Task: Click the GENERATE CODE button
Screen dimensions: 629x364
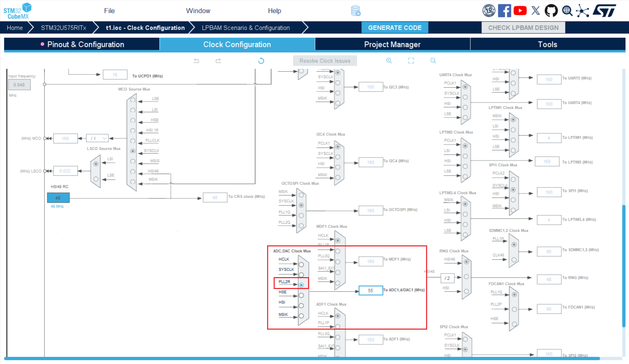Action: (x=395, y=28)
